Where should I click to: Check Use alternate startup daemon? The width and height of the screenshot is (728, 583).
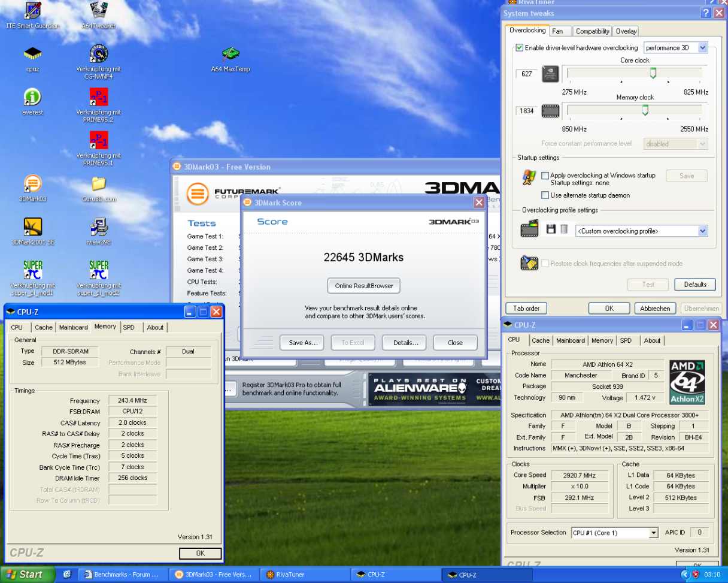(x=545, y=195)
